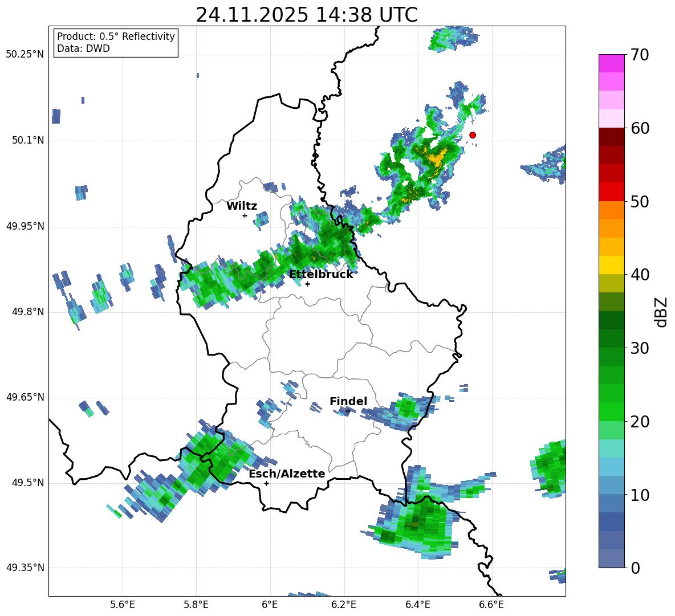Viewport: 675px width, 616px height.
Task: Click the dBZ colorbar axis label
Action: [660, 312]
